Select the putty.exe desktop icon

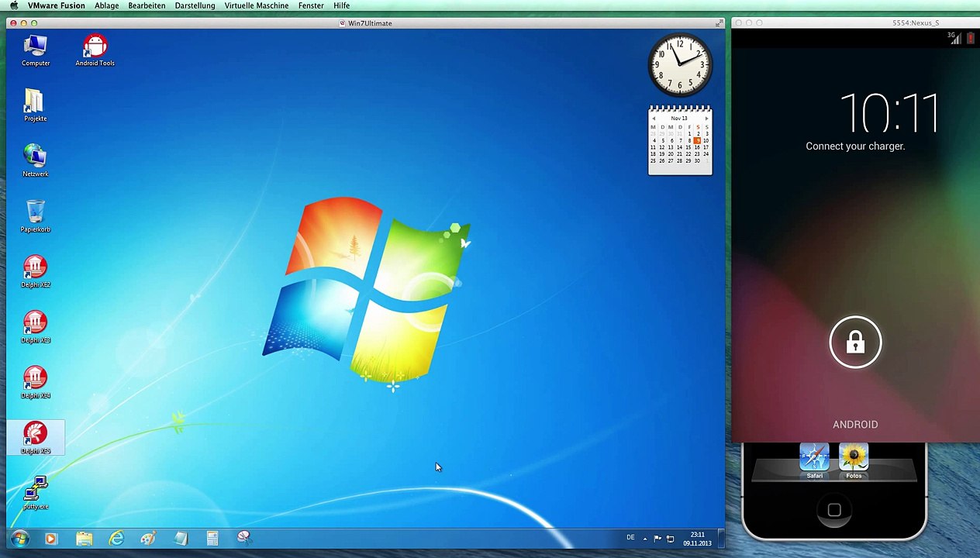pos(35,494)
